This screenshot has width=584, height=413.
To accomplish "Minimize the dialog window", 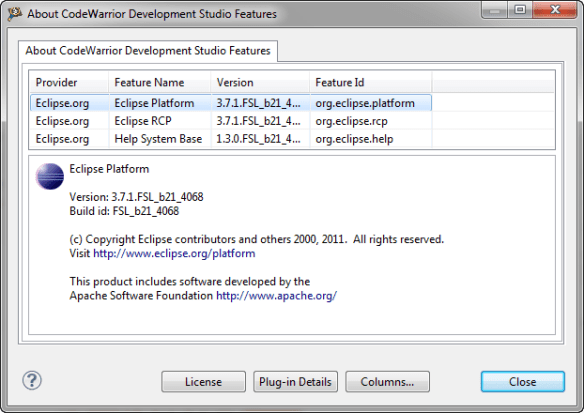I will [x=494, y=9].
